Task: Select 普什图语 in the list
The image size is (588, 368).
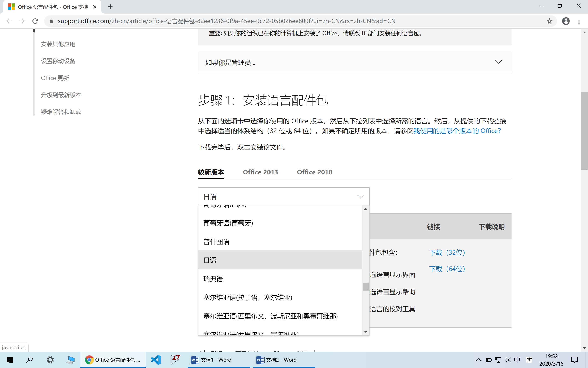Action: (x=280, y=241)
